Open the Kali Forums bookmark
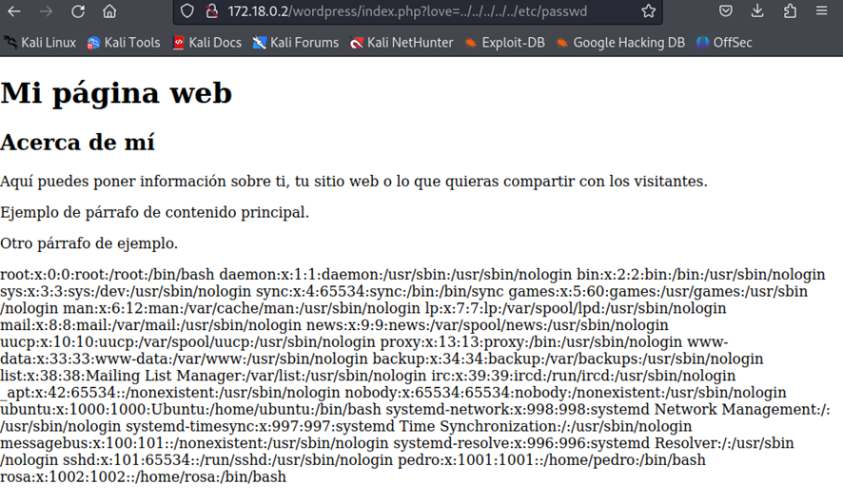 click(296, 43)
